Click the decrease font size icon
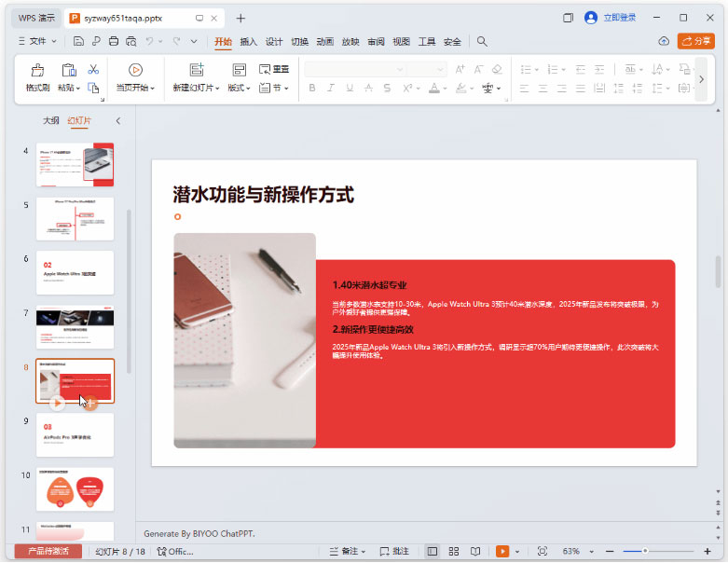Screen dimensions: 728x563 click(479, 69)
